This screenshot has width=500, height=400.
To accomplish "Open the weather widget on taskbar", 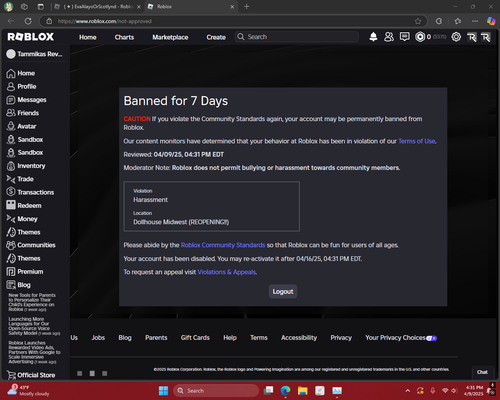I will coord(28,390).
